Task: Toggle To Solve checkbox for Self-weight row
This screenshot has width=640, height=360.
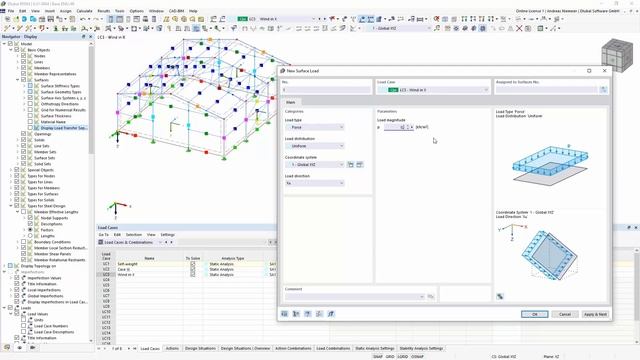Action: coord(193,264)
